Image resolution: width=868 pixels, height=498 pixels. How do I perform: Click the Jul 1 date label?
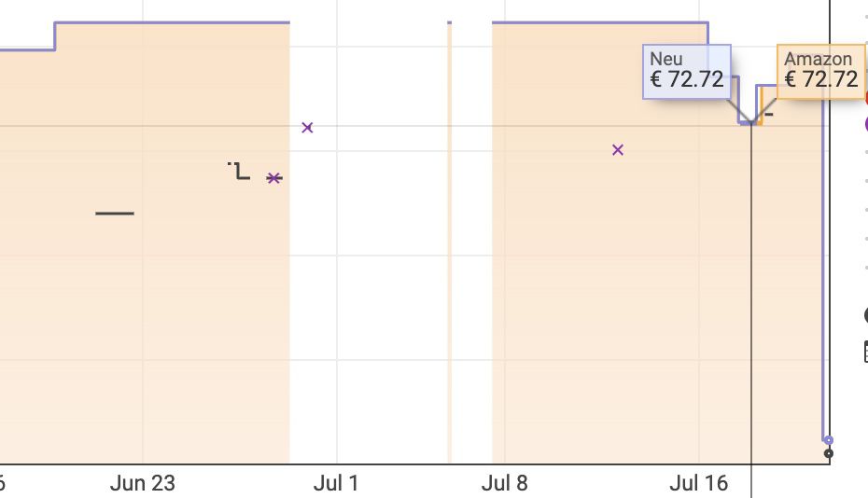336,484
